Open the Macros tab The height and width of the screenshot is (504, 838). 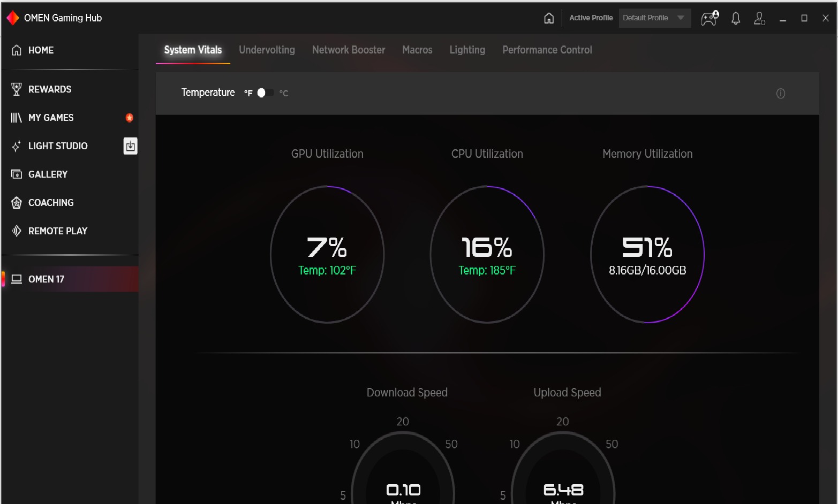(x=417, y=50)
